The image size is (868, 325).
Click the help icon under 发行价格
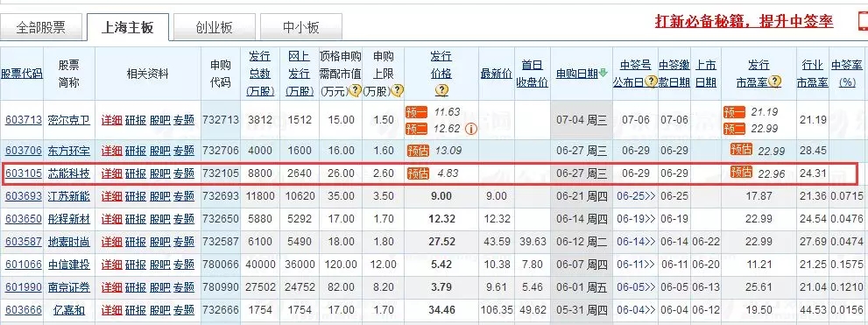pyautogui.click(x=441, y=90)
